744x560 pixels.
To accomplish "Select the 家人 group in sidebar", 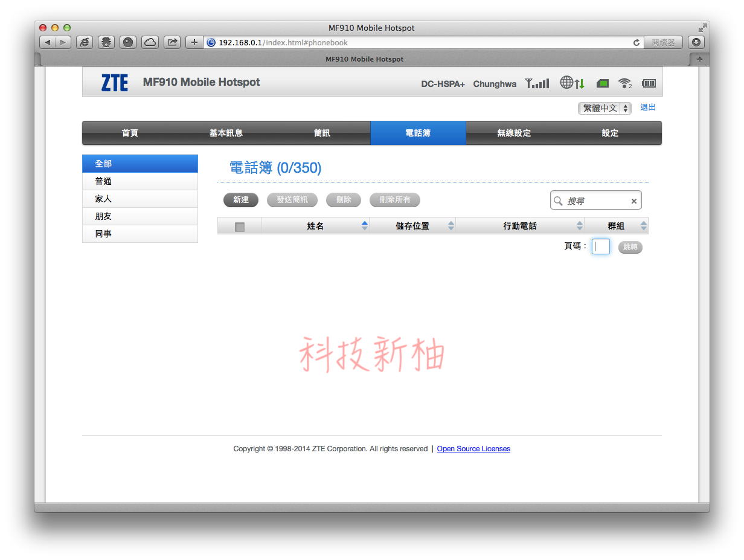I will tap(140, 199).
